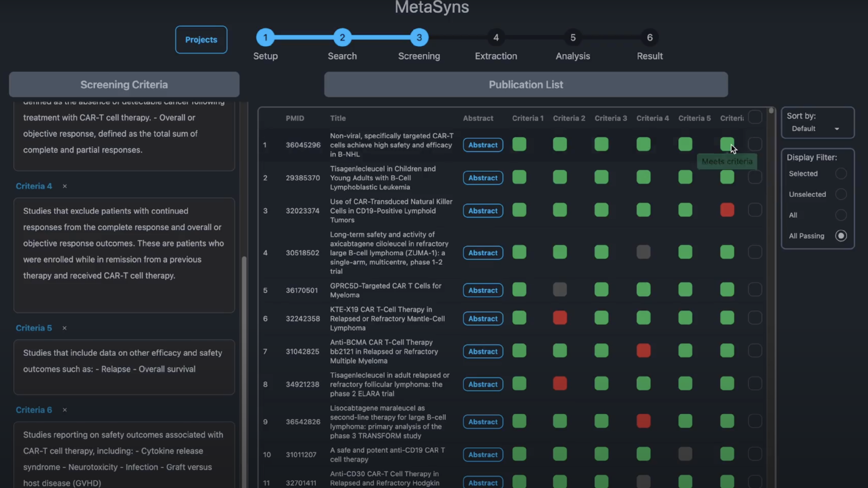Click title 'GPRC5D-Targeted CAR T Cells for Myeloma'

[x=386, y=290]
